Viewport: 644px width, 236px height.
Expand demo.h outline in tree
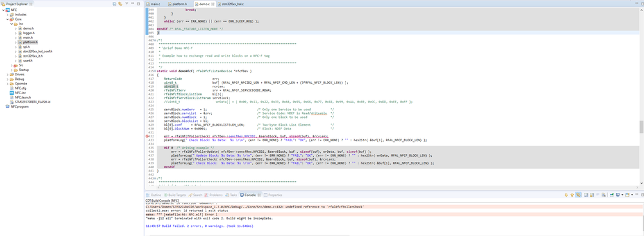click(15, 28)
